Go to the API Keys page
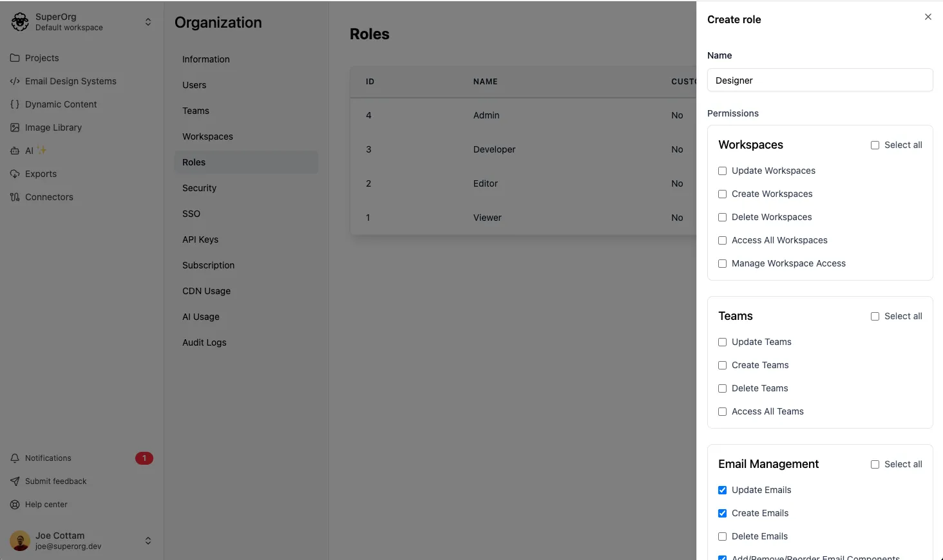The image size is (943, 560). 200,239
